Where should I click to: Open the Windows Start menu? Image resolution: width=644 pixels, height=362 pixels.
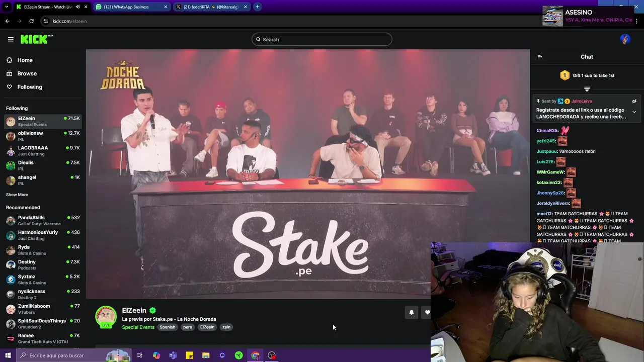coord(8,355)
